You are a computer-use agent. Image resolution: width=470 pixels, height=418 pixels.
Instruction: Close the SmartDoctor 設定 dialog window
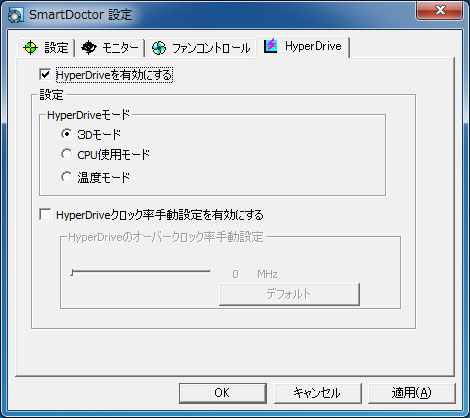pos(439,10)
